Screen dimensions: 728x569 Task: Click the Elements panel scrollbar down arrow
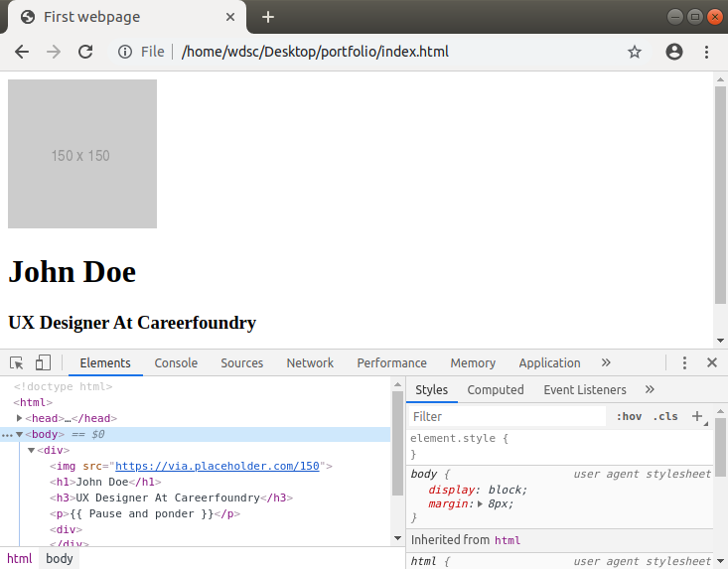[x=397, y=538]
